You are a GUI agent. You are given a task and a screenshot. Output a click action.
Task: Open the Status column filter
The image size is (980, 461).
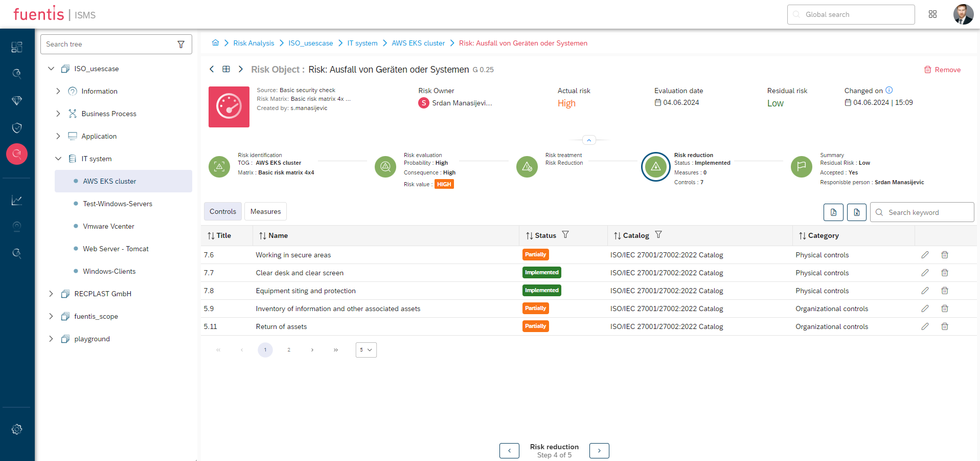tap(565, 235)
